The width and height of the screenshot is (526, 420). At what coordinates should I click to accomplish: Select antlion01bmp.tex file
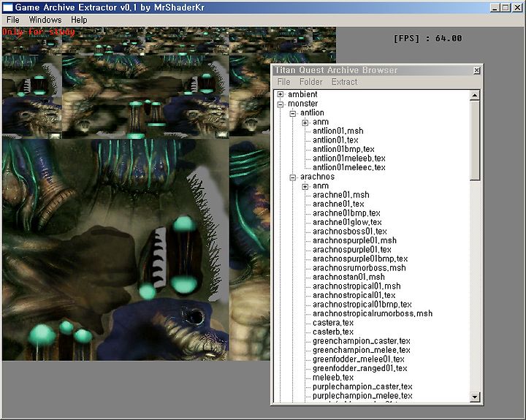[343, 149]
